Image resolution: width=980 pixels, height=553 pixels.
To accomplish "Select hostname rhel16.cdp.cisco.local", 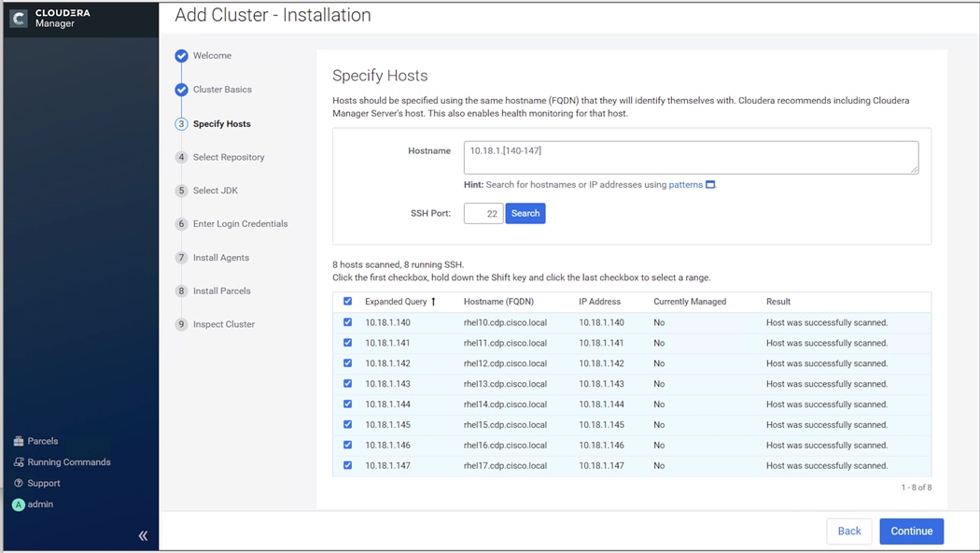I will (505, 446).
